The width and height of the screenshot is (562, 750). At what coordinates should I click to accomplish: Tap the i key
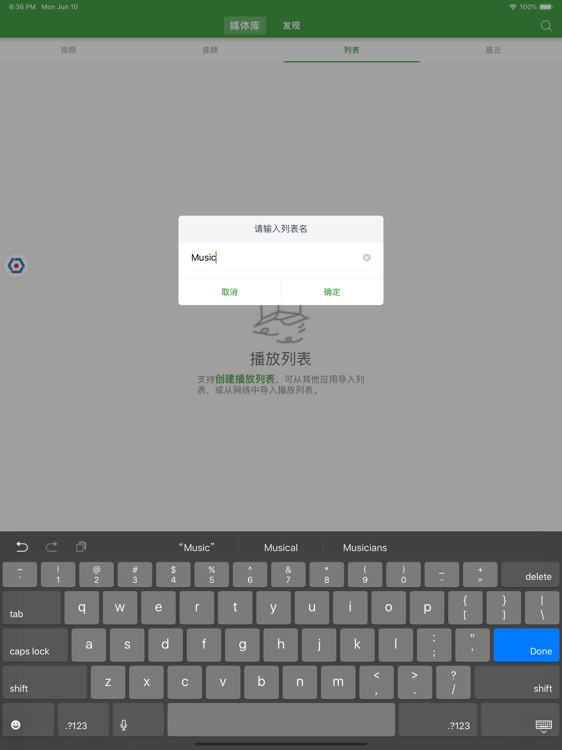coord(350,607)
